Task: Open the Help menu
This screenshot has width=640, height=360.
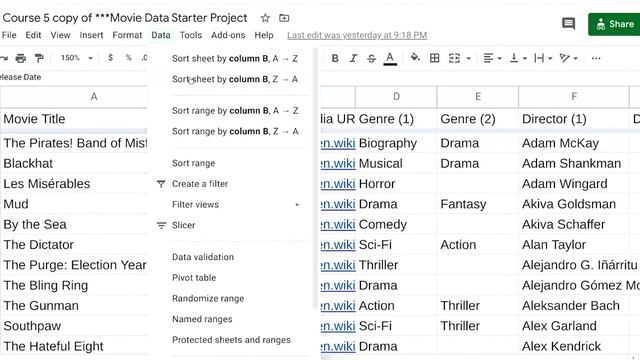Action: pos(264,35)
